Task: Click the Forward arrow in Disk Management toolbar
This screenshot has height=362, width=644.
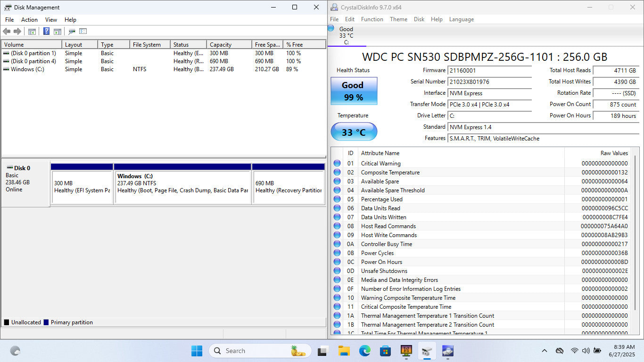Action: (x=17, y=32)
